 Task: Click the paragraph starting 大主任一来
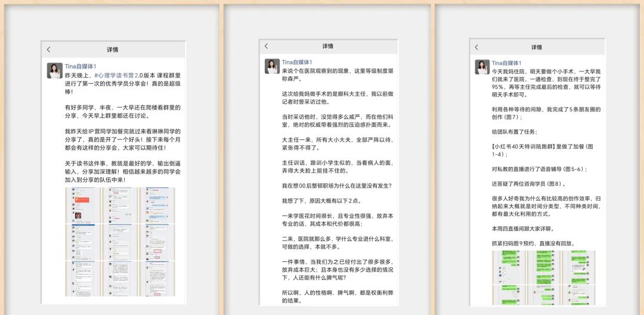click(338, 144)
